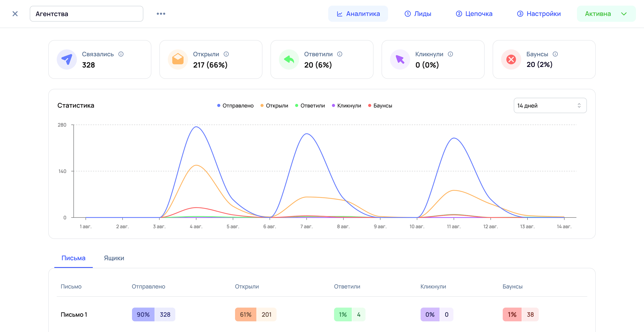
Task: Click the info icon next to Связались
Action: coord(121,54)
